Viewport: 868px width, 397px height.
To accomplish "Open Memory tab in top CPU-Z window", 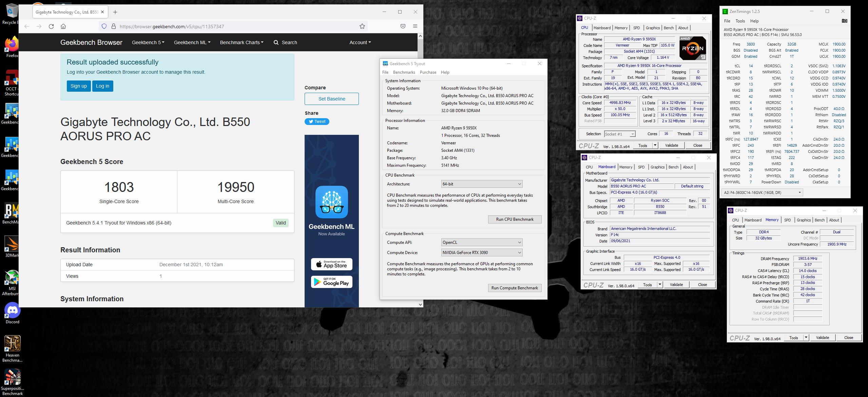I will point(621,28).
